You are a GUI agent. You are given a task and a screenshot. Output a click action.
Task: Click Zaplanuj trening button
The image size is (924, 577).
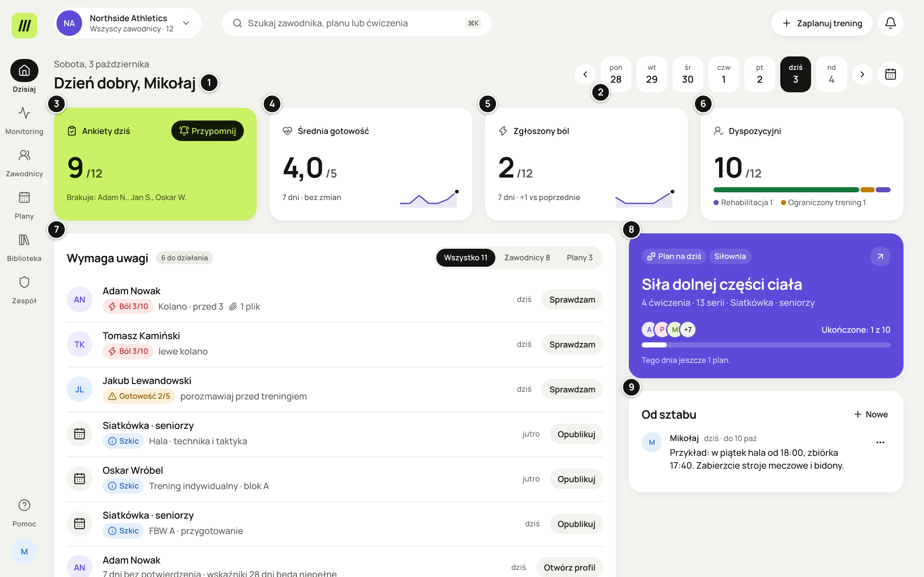pos(822,23)
